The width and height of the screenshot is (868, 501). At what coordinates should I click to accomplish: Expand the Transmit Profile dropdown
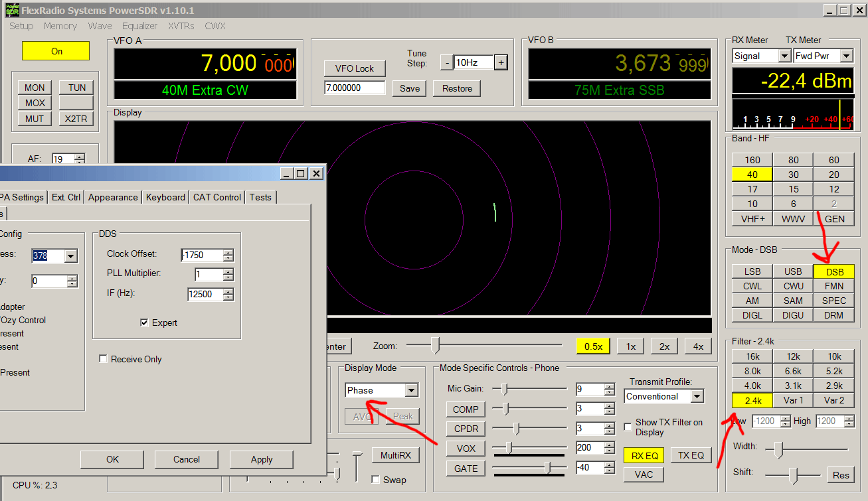[x=697, y=396]
